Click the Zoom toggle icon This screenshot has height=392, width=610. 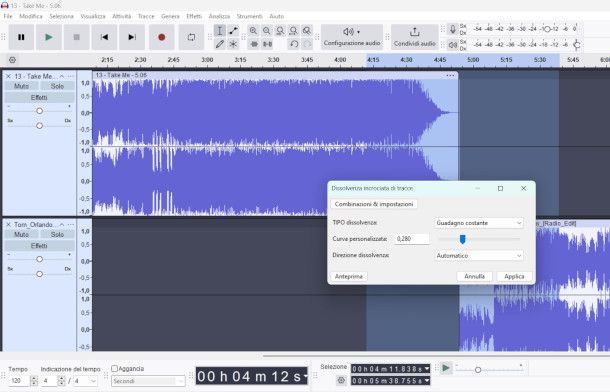point(307,31)
